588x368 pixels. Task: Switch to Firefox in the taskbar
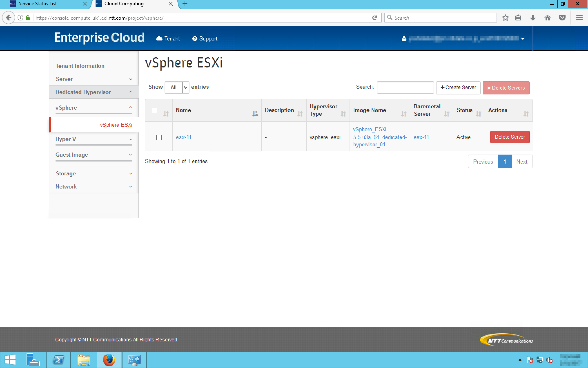[x=109, y=360]
